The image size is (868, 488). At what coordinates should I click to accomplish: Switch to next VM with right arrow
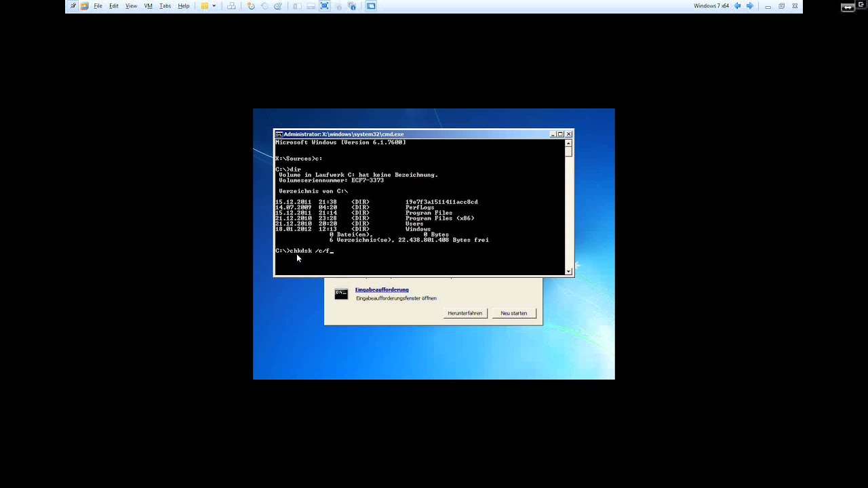[749, 6]
